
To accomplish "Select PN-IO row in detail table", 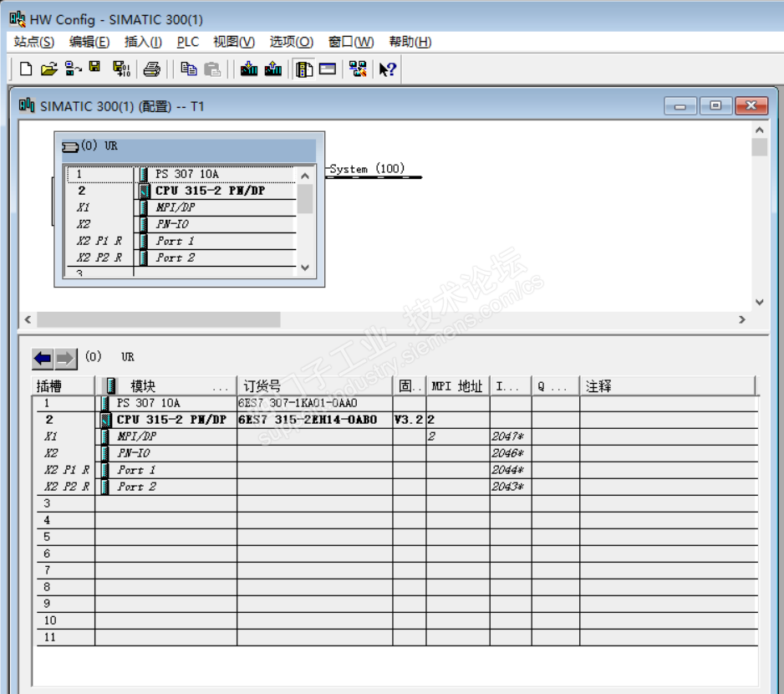I will (x=398, y=453).
